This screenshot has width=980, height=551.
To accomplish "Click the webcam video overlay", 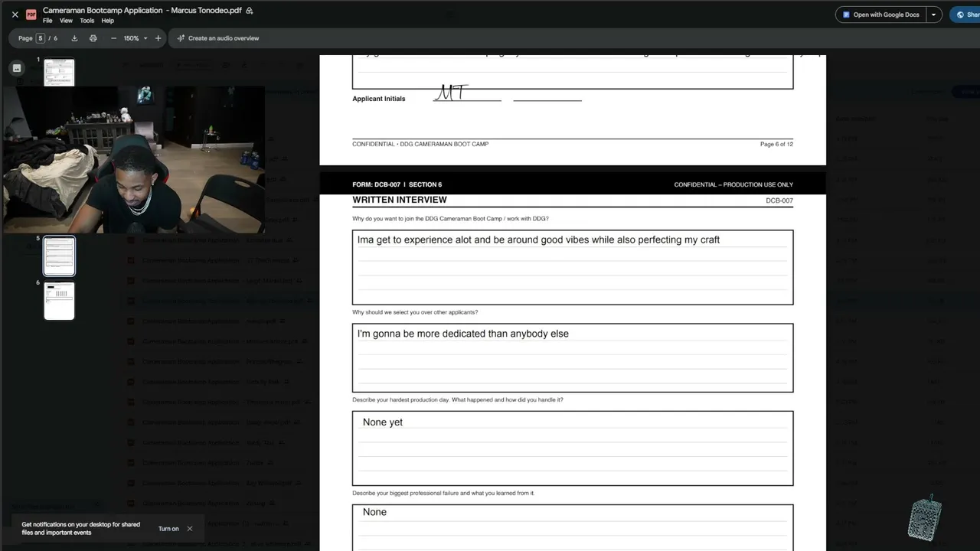I will pyautogui.click(x=135, y=159).
